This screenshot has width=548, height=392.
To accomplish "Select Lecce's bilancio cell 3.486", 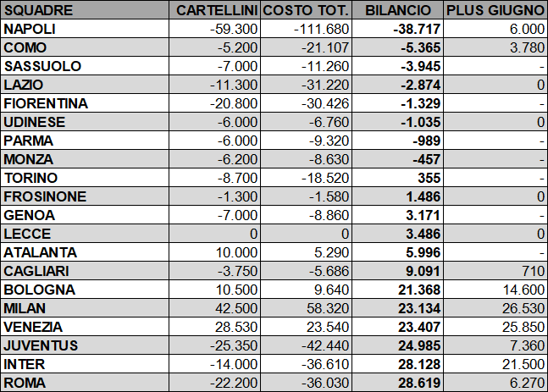I will [398, 234].
